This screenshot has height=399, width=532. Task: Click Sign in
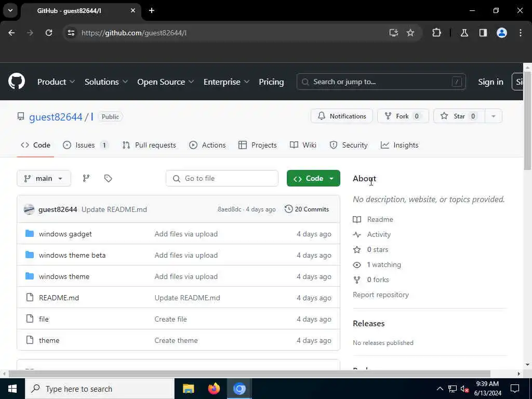coord(490,82)
